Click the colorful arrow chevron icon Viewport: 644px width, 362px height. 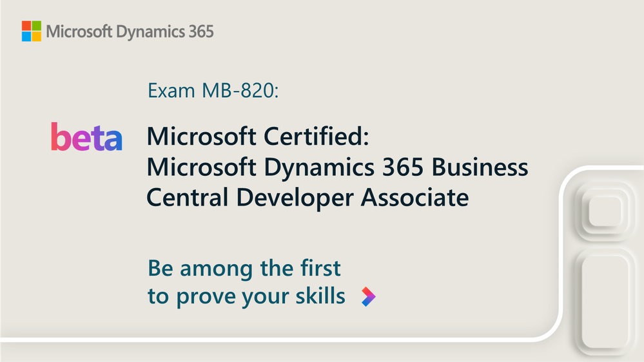367,296
